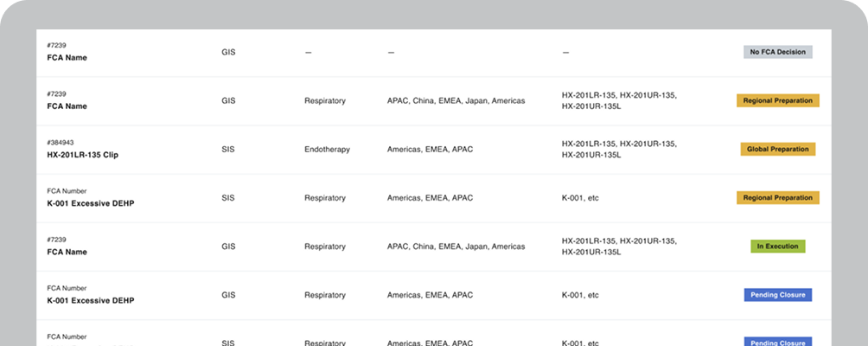
Task: Open FCA Name in the No FCA Decision row
Action: coord(67,58)
